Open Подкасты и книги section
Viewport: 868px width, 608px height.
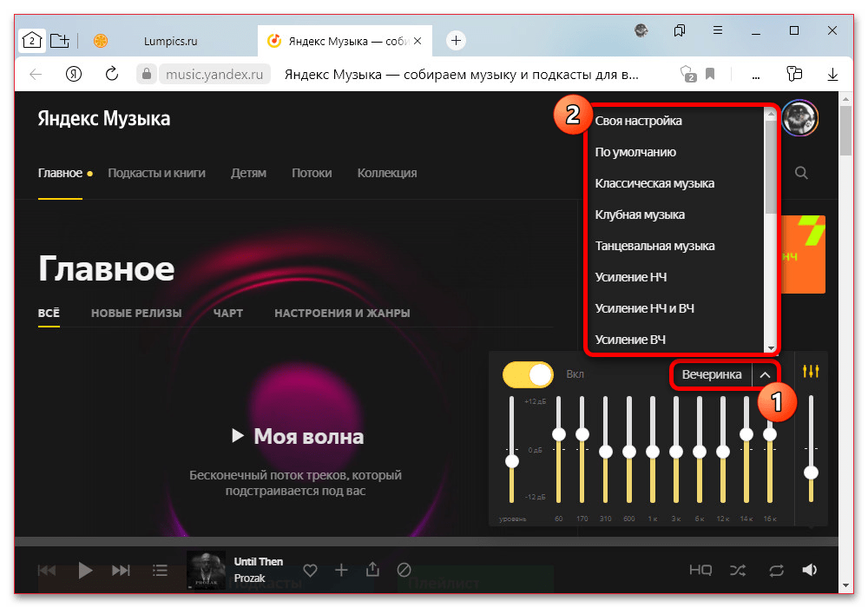(x=156, y=174)
